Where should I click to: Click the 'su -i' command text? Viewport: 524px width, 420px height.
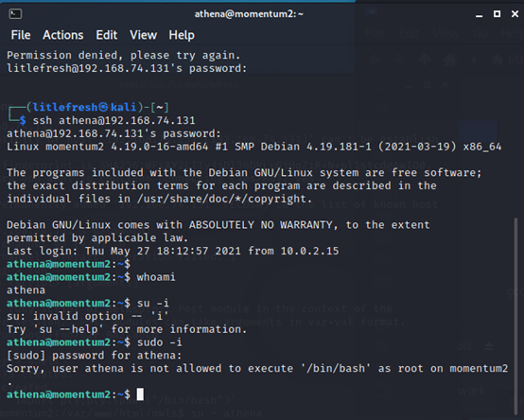(x=153, y=303)
